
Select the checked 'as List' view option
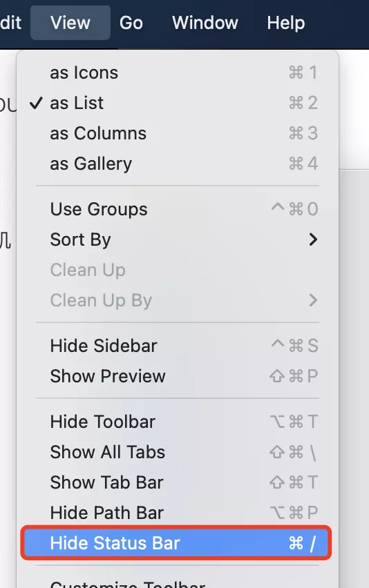(x=178, y=103)
